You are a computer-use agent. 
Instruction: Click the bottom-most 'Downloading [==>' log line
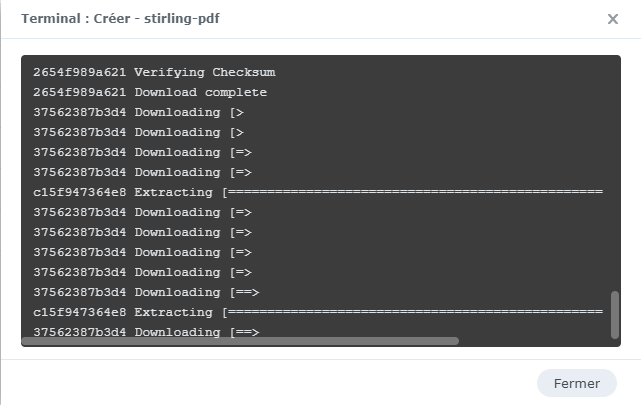click(146, 332)
